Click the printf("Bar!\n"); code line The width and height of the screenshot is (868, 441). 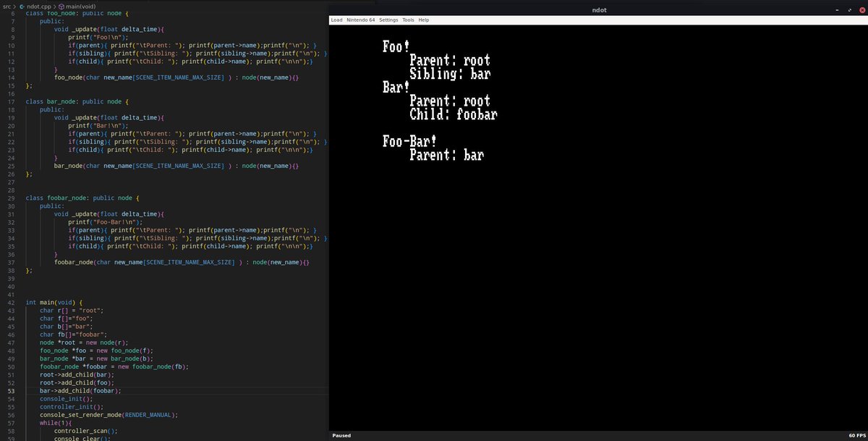pos(98,125)
